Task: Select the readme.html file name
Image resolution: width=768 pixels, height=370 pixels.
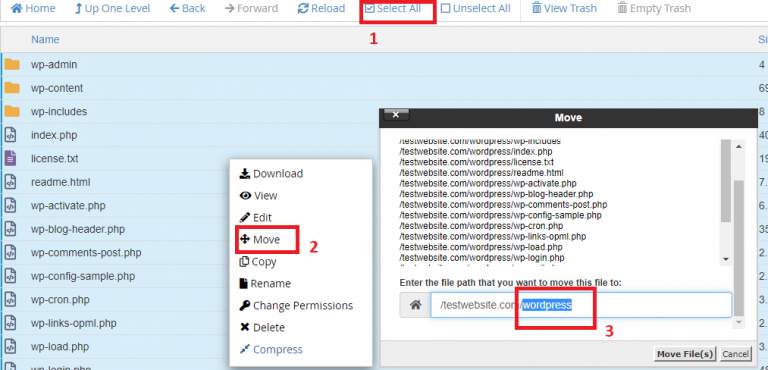Action: pos(60,182)
